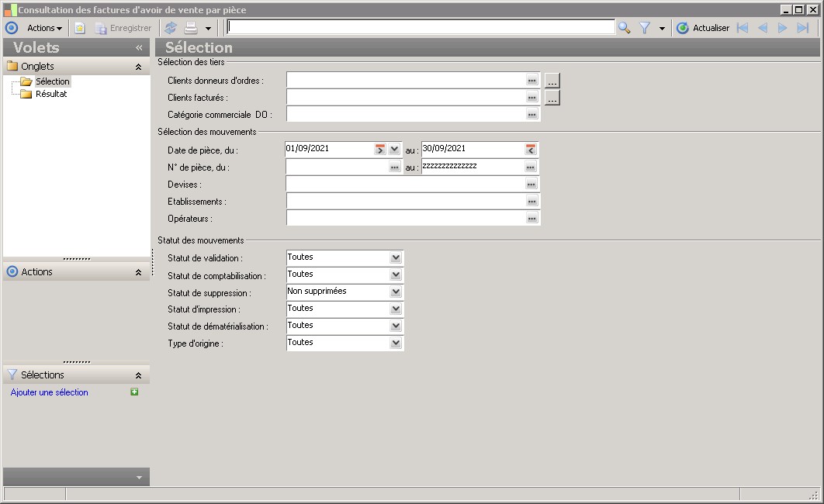Click the external button beside Clients donneurs d'ordres
824x504 pixels.
coord(552,81)
